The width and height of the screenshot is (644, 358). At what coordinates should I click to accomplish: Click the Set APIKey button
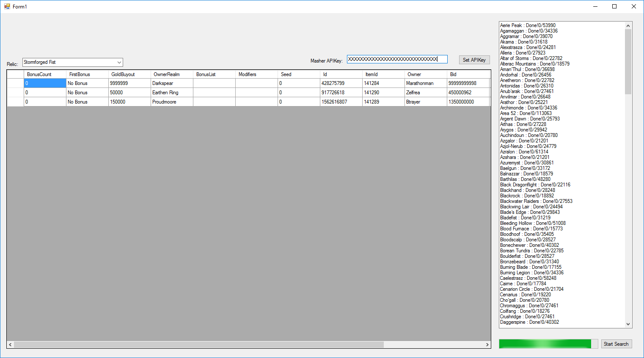point(474,60)
